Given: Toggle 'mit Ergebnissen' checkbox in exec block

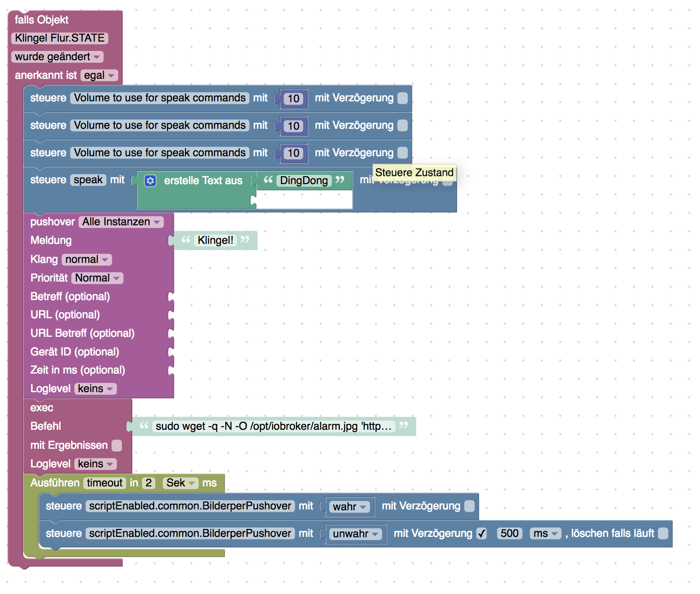Looking at the screenshot, I should coord(117,445).
